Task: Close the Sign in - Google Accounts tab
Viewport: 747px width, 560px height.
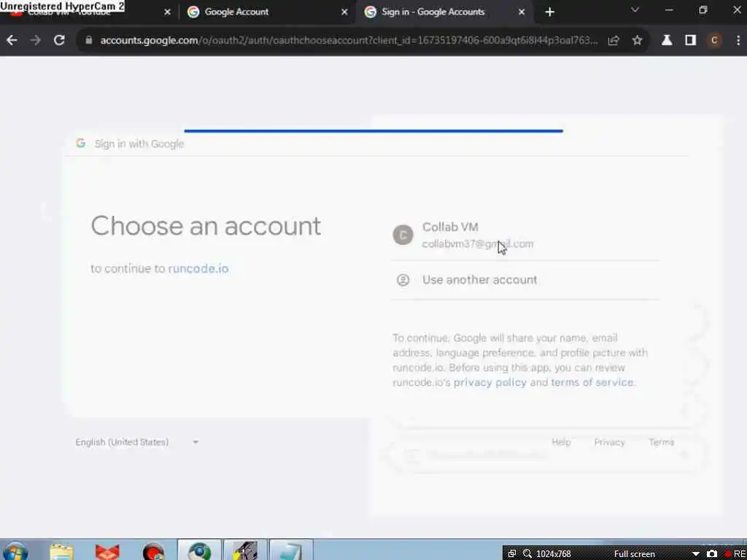Action: (x=522, y=12)
